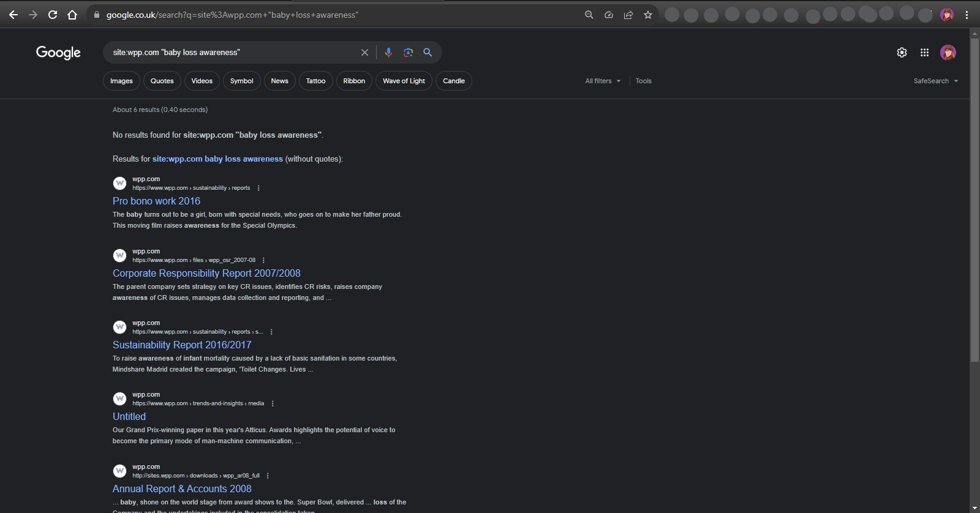
Task: Open more options for Annual Report 2008 result
Action: coord(268,476)
